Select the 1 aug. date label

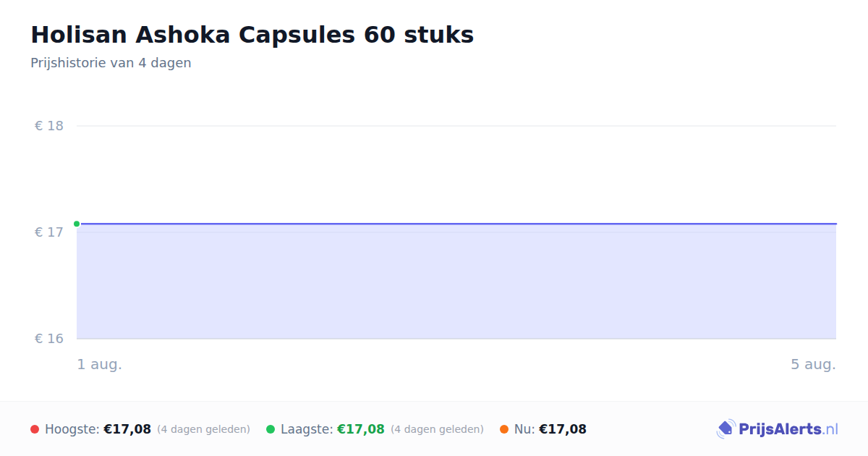(x=100, y=365)
